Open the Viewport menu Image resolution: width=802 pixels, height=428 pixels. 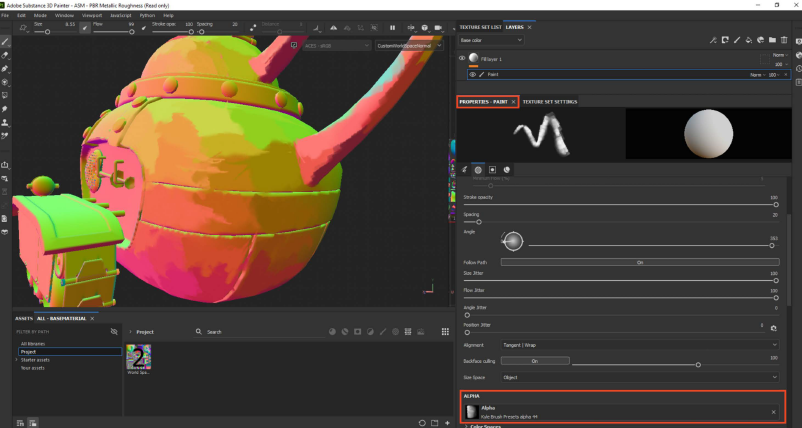[x=90, y=16]
